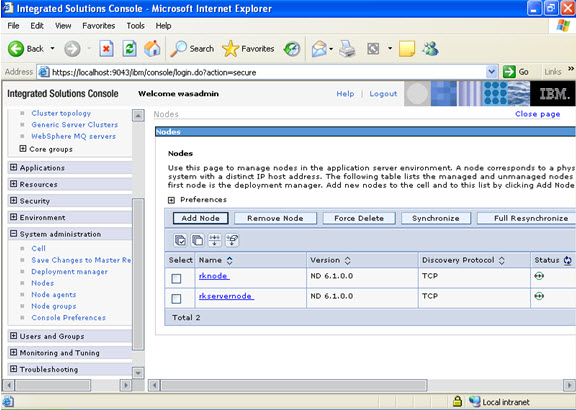Open the Help menu in menu bar
The image size is (576, 410).
pyautogui.click(x=163, y=26)
